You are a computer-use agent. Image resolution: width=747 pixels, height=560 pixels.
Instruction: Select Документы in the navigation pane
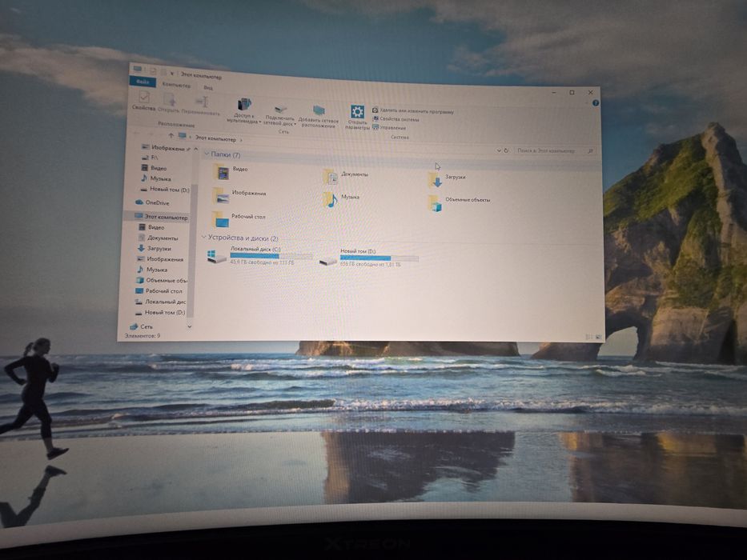(x=159, y=238)
